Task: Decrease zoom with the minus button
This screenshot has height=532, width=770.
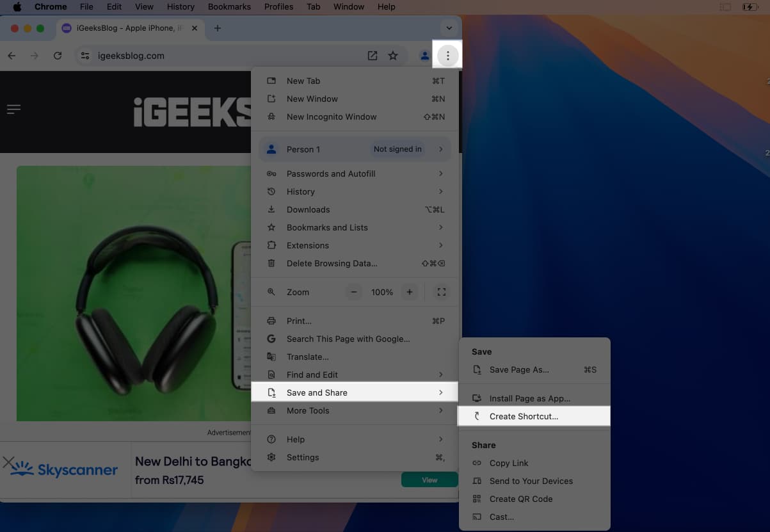Action: 354,292
